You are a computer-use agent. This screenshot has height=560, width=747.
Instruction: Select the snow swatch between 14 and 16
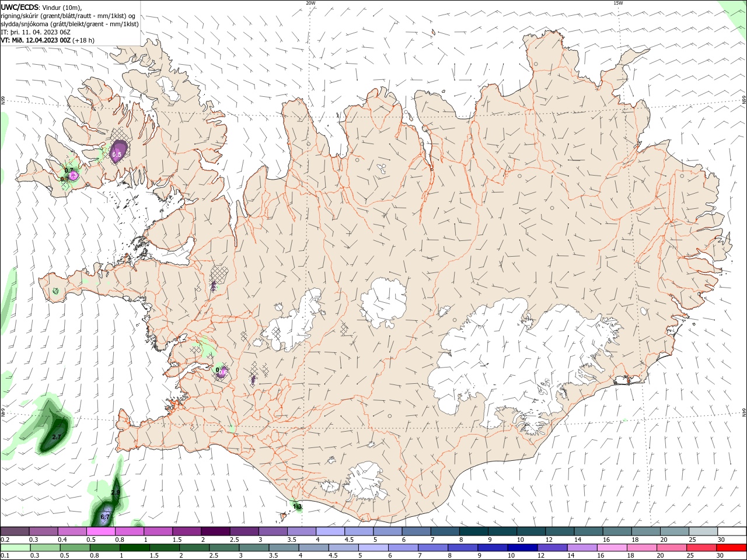point(588,531)
